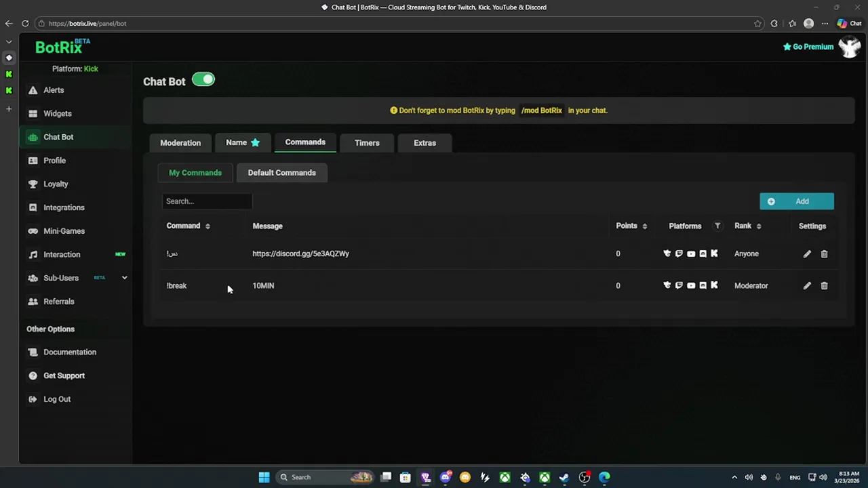
Task: Show hidden system tray icons
Action: pyautogui.click(x=734, y=477)
